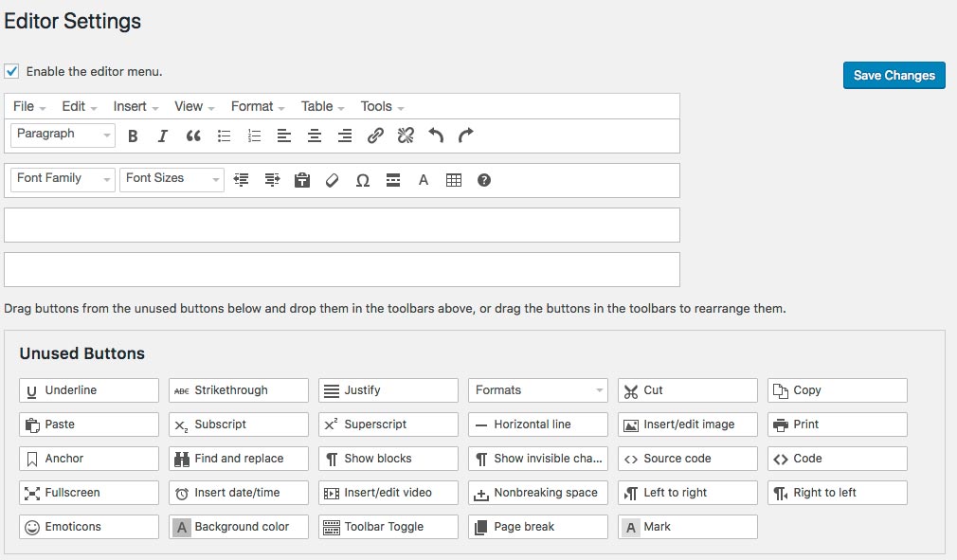Open the Font Family dropdown
957x560 pixels.
pos(63,179)
